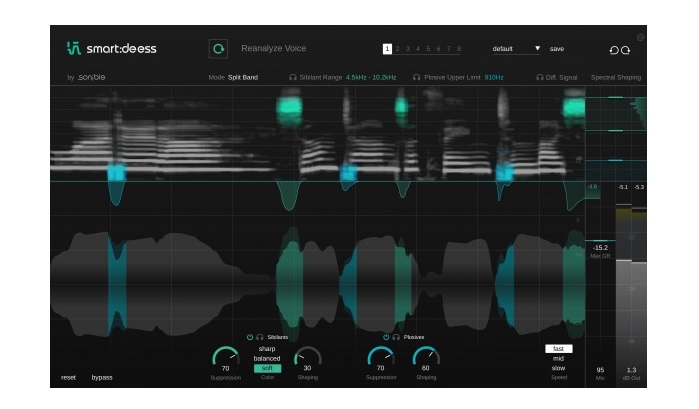Click the Max GR -15.2 readout
This screenshot has height=409, width=699.
pyautogui.click(x=600, y=248)
